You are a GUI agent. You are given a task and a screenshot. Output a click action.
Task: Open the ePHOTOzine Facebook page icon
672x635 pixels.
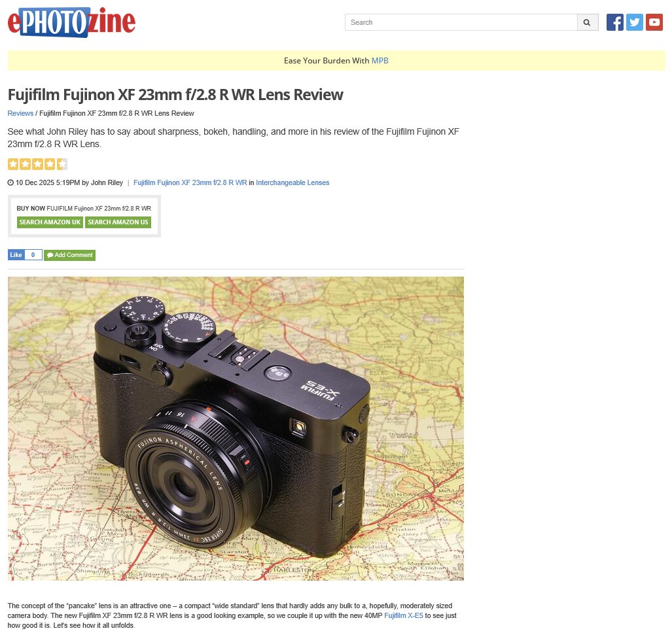pyautogui.click(x=614, y=22)
